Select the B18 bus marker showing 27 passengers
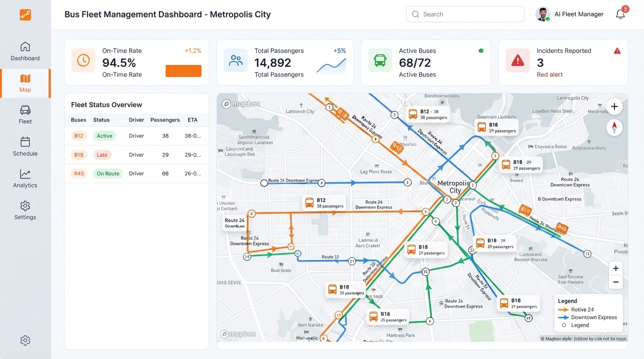644x359 pixels. point(519,303)
